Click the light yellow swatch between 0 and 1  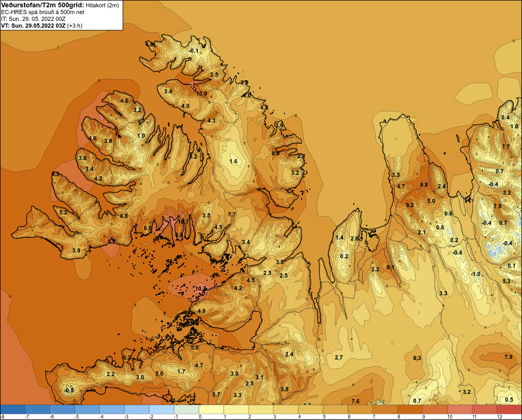point(211,410)
